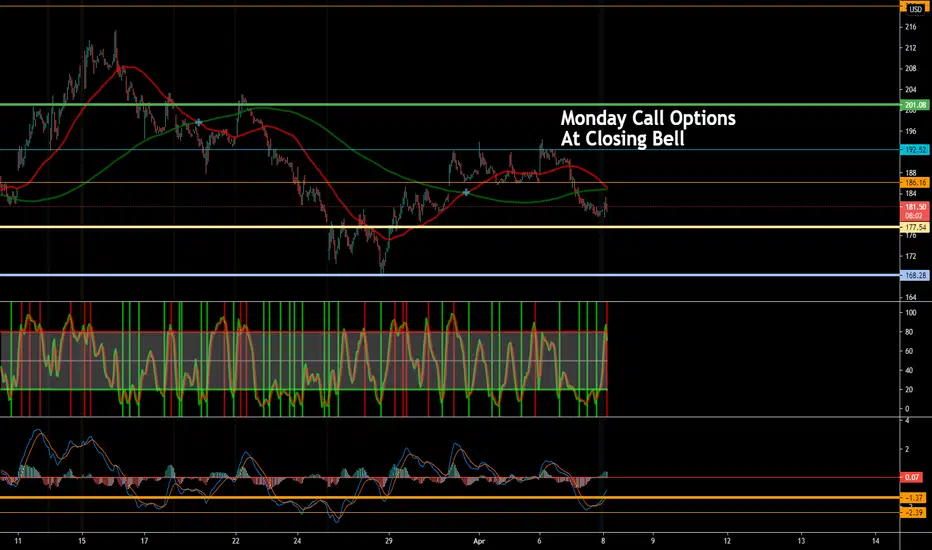
Task: Click the '15' label on the date axis
Action: pyautogui.click(x=81, y=541)
